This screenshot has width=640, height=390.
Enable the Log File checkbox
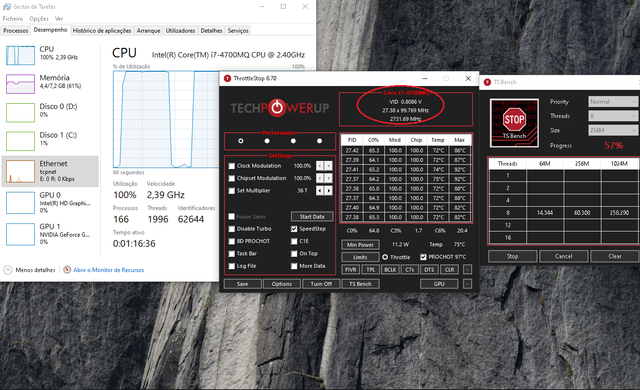pyautogui.click(x=232, y=266)
